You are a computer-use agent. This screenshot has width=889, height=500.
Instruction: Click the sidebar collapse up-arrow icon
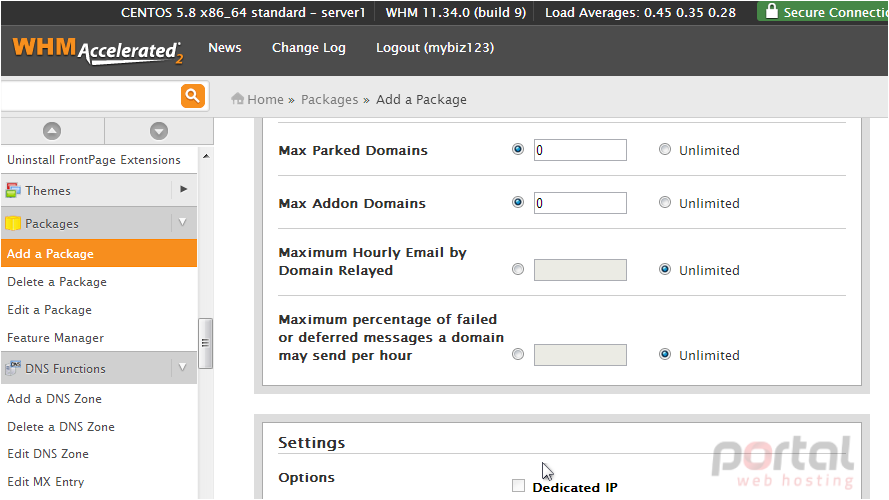[x=52, y=131]
